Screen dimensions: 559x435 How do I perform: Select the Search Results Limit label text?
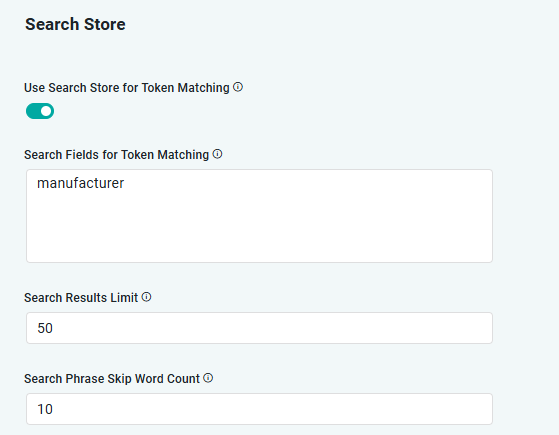[x=81, y=298]
